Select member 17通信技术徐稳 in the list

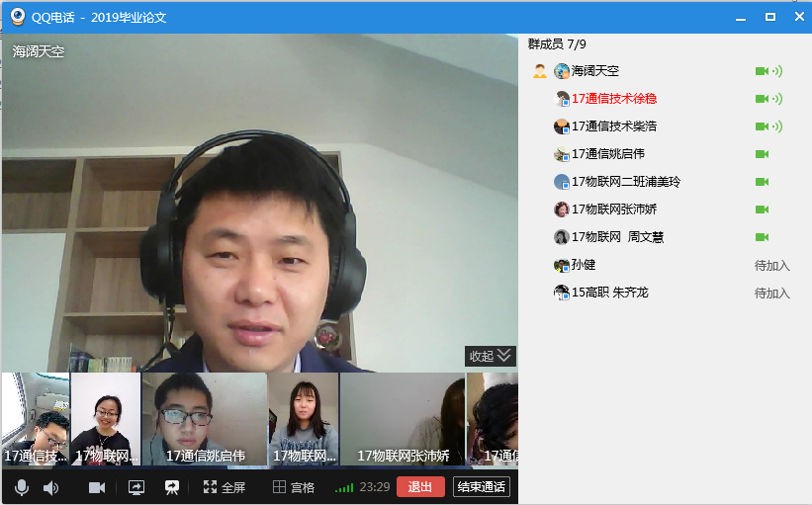click(614, 99)
